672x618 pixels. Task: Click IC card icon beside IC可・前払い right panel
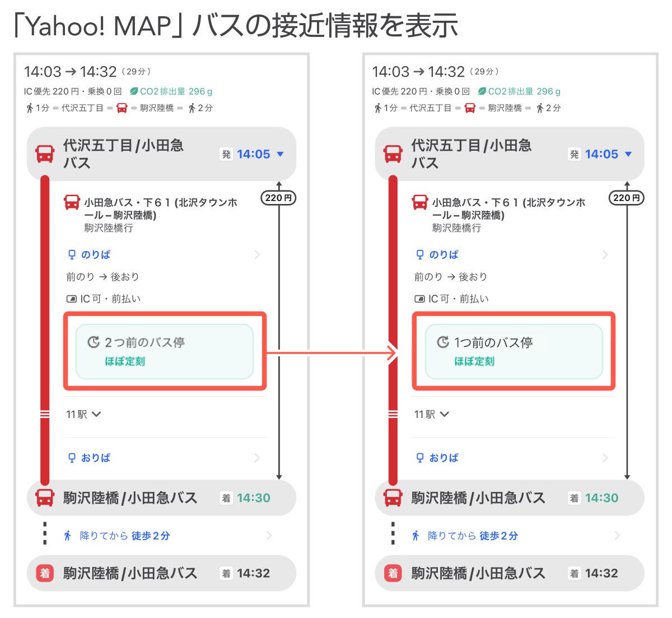coord(419,299)
